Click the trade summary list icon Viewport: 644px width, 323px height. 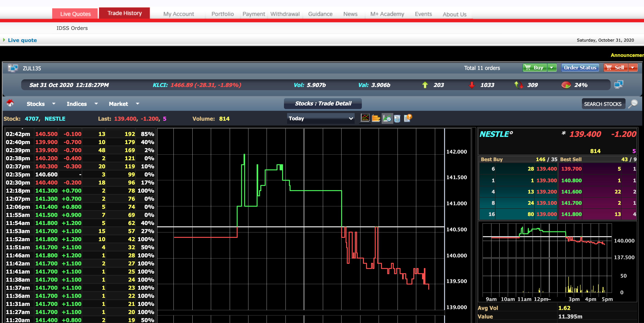click(x=398, y=119)
